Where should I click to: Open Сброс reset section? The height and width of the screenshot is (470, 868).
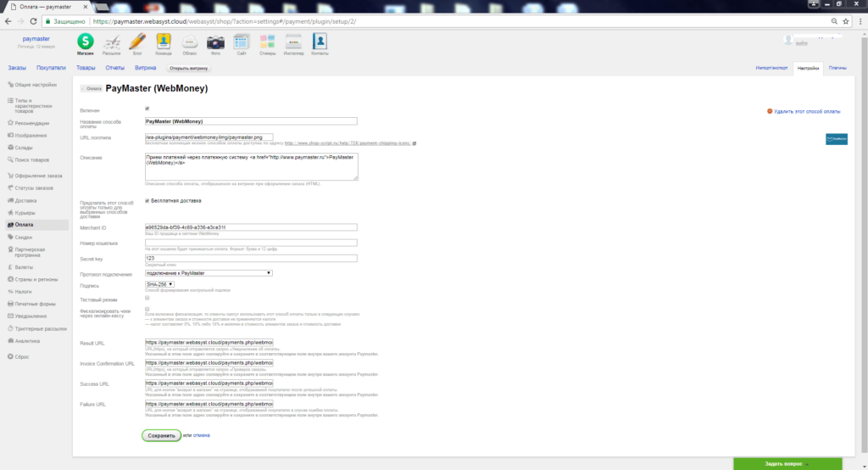click(x=21, y=357)
